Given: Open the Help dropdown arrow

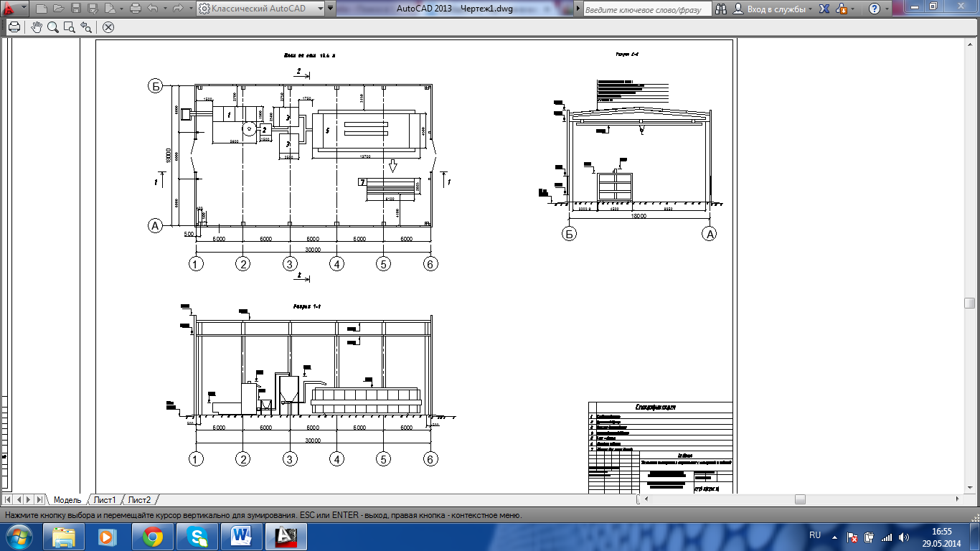Looking at the screenshot, I should (x=886, y=9).
